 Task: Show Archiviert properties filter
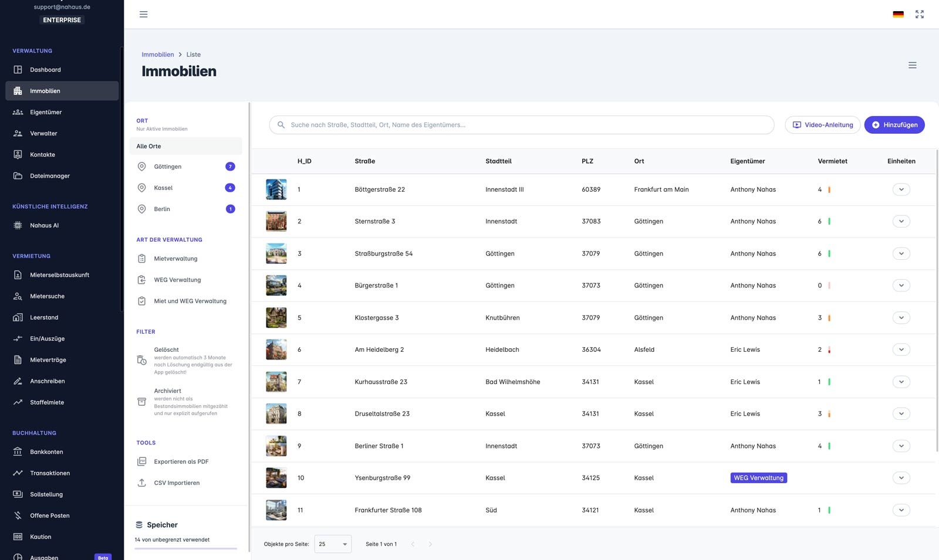coord(185,402)
